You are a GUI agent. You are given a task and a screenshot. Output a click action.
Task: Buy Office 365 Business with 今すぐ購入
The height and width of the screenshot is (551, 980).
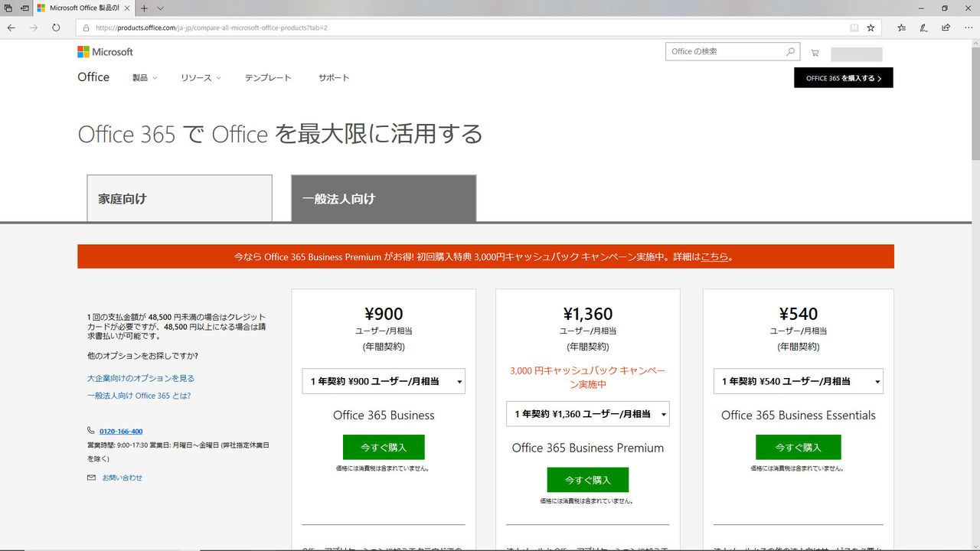[x=384, y=447]
